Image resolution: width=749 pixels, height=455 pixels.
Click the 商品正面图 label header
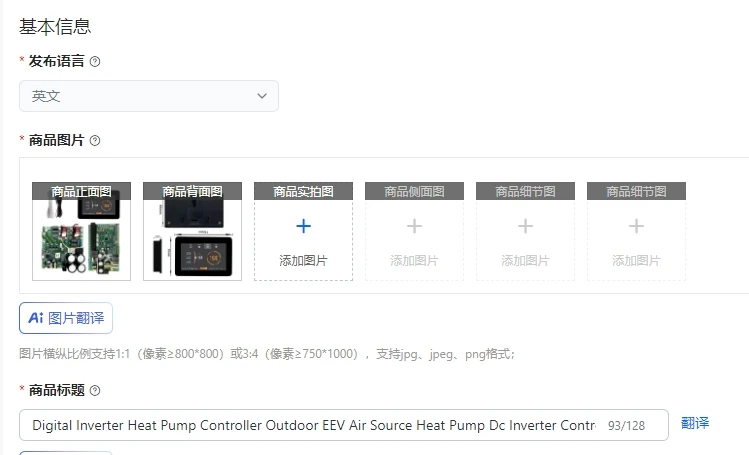[81, 191]
